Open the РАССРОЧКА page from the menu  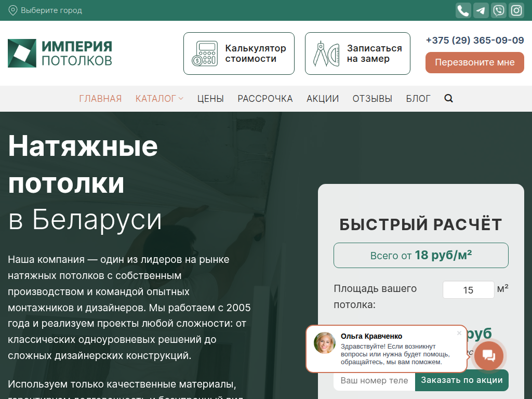265,98
